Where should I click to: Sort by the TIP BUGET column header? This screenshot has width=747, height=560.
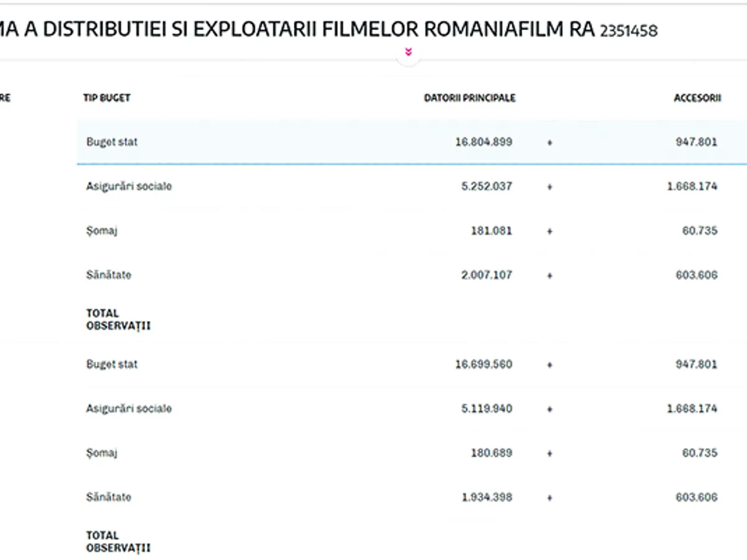pos(107,98)
